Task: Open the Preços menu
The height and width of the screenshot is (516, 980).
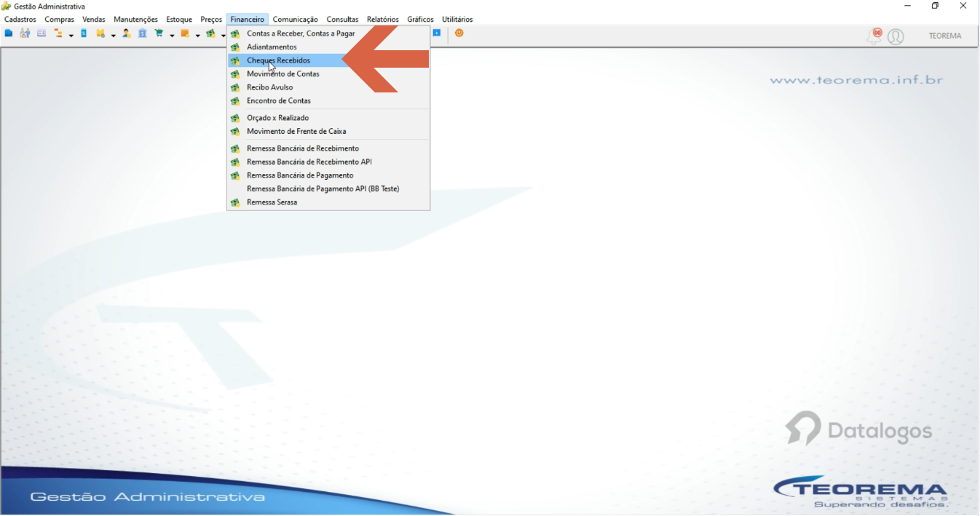Action: [x=211, y=20]
